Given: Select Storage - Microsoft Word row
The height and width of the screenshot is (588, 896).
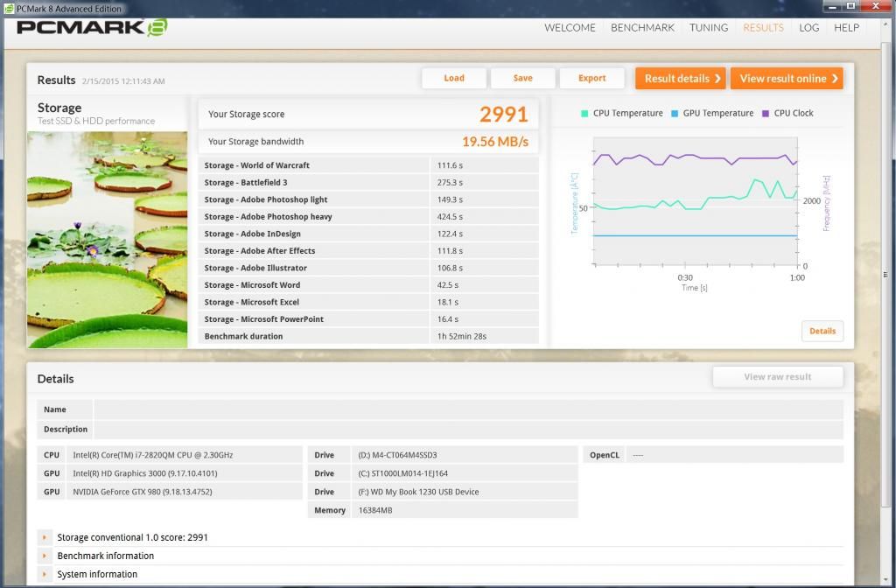Looking at the screenshot, I should point(368,285).
